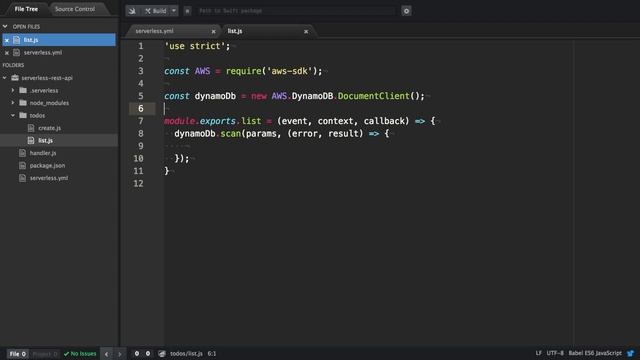Change the LF line ending setting

[x=538, y=353]
